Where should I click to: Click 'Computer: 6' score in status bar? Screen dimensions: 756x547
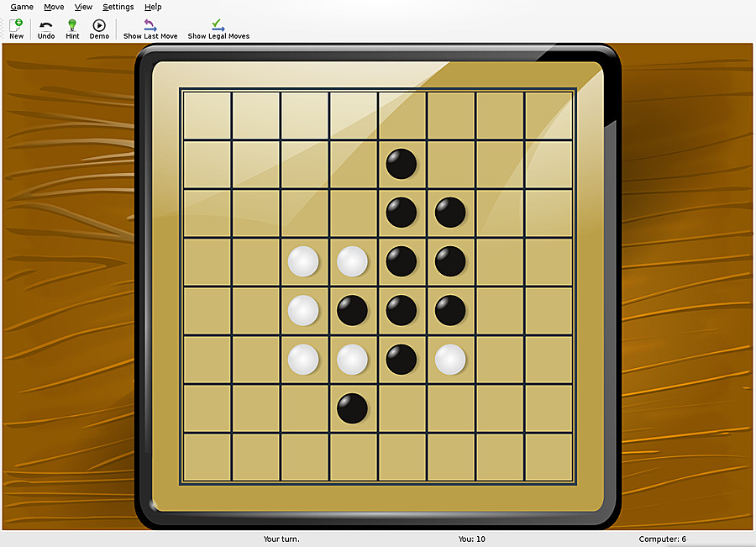(x=662, y=539)
